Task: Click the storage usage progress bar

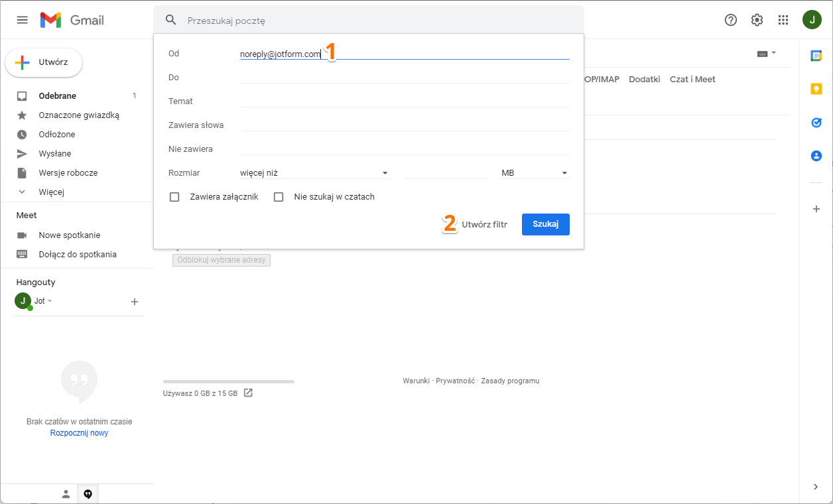Action: 228,381
